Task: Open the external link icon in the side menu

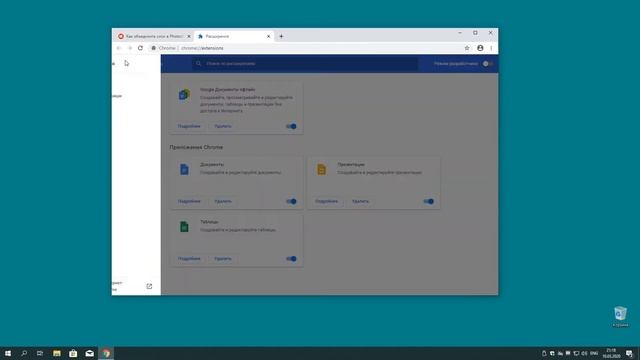Action: (x=149, y=287)
